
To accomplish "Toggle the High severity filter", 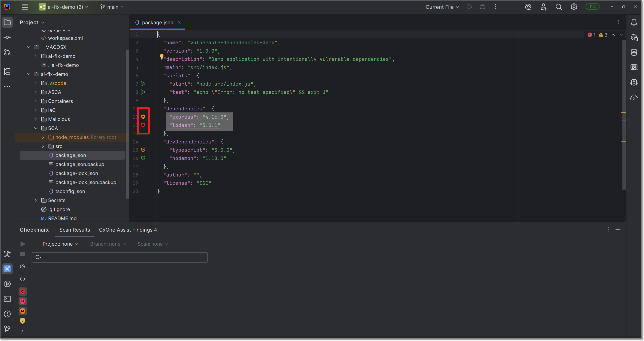I will 23,301.
